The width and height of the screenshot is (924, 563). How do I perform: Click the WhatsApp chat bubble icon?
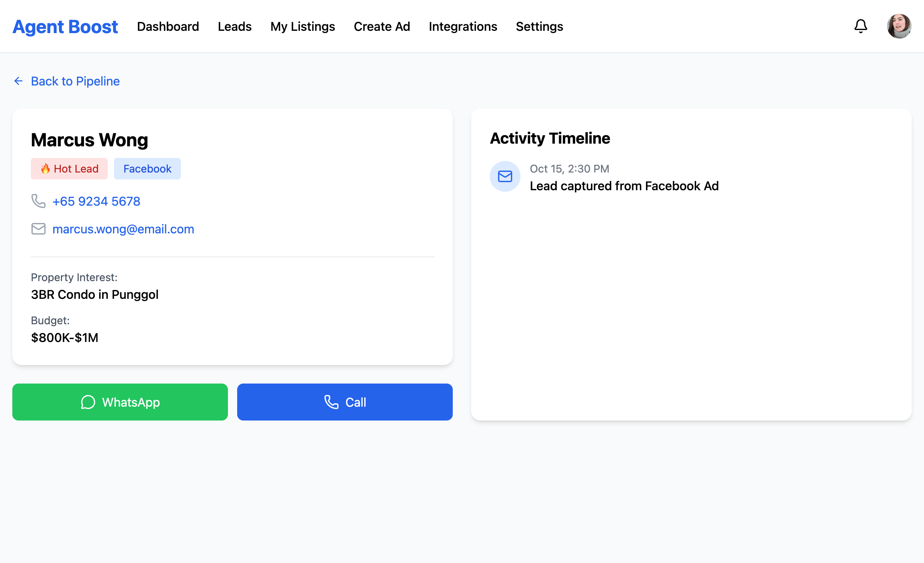(88, 402)
